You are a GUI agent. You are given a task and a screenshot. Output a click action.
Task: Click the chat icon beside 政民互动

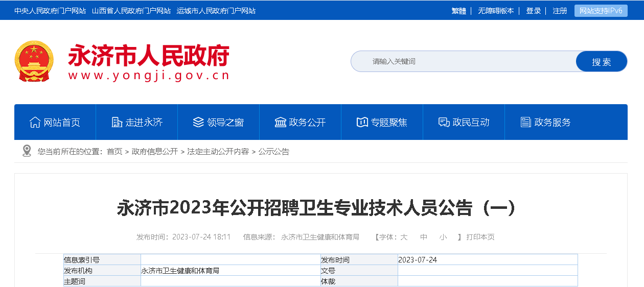click(444, 123)
